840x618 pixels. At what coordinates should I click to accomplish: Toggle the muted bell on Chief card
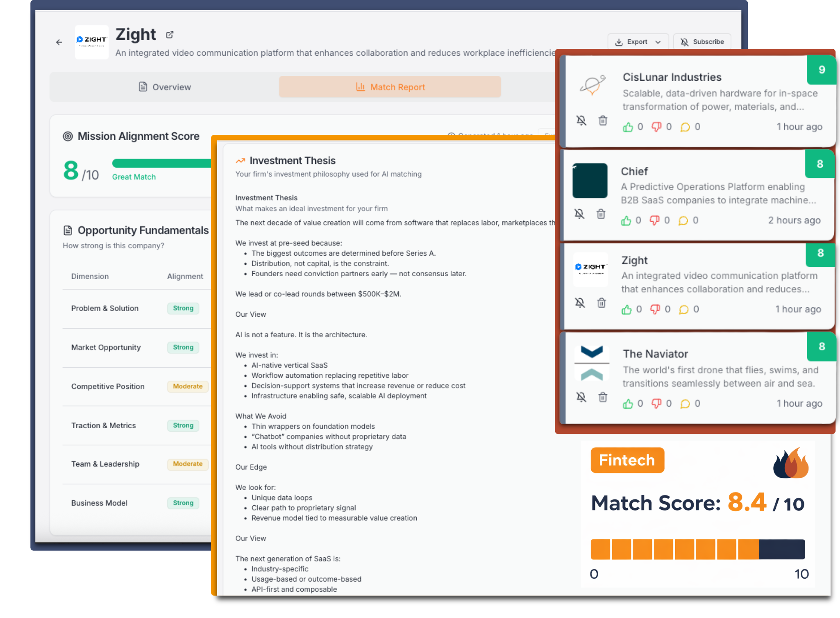pos(579,214)
